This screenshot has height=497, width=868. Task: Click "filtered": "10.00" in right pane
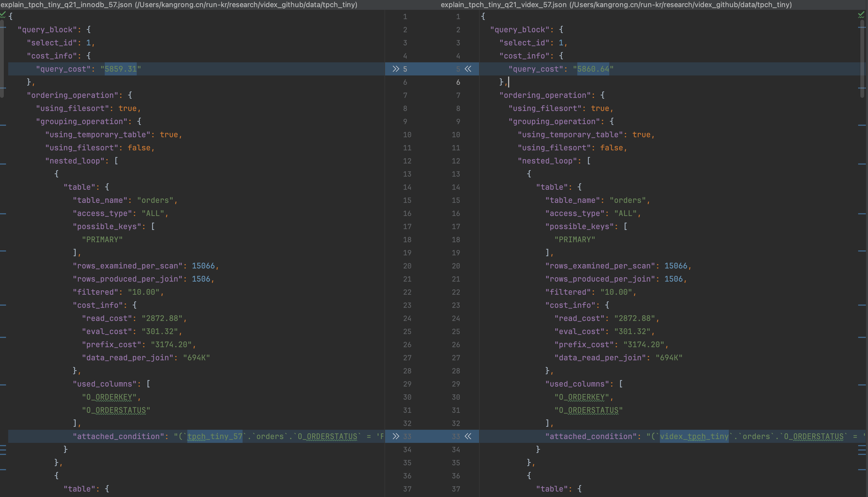[x=590, y=292]
